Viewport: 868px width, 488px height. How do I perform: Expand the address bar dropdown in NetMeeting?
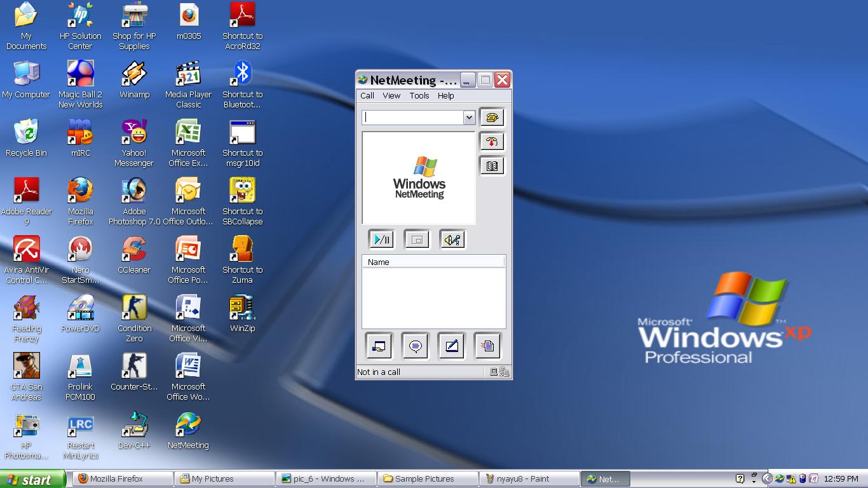(469, 118)
